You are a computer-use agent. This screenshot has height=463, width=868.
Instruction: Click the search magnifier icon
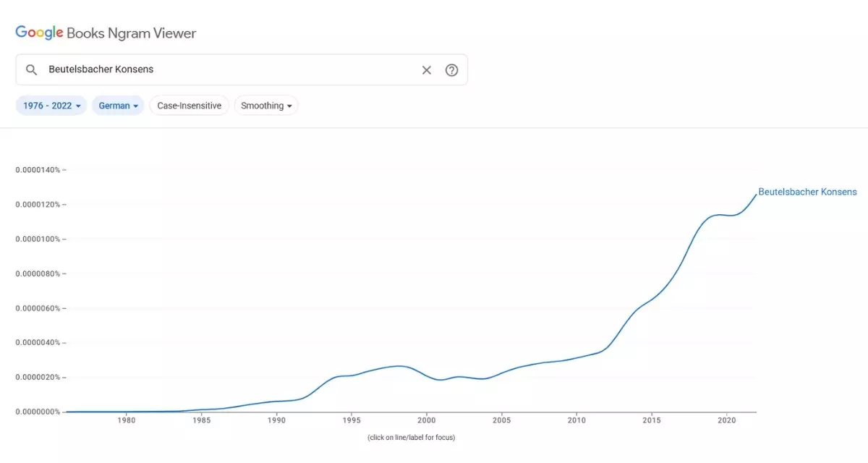click(32, 69)
